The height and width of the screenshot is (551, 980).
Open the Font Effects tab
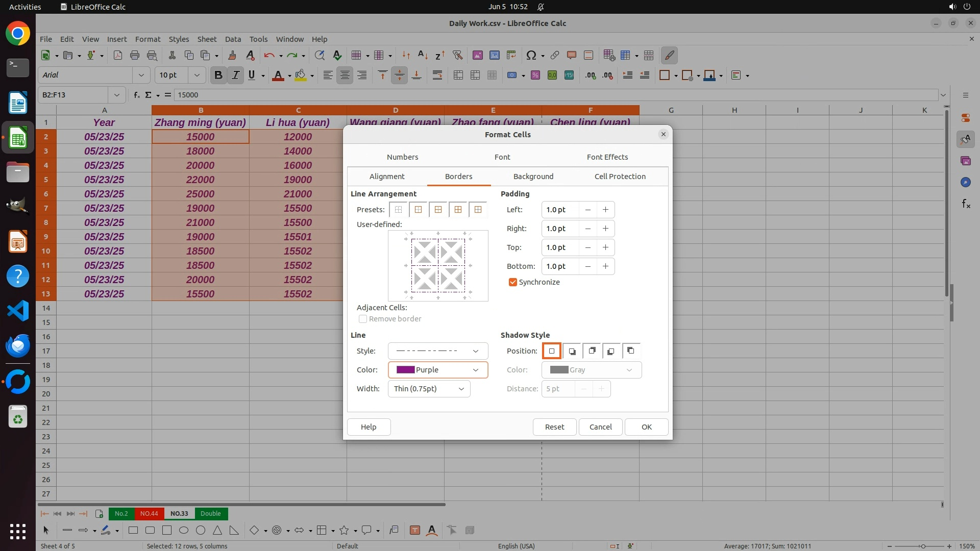[x=607, y=157]
